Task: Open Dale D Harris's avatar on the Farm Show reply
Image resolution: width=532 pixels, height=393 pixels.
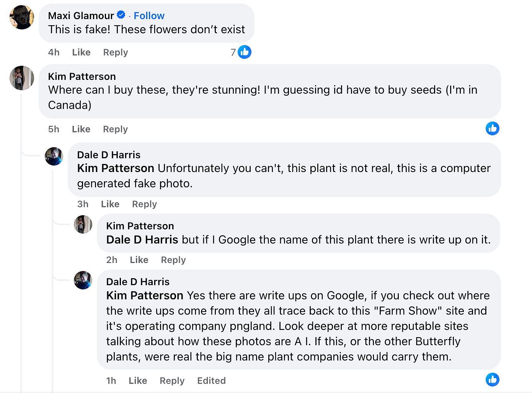Action: (83, 280)
